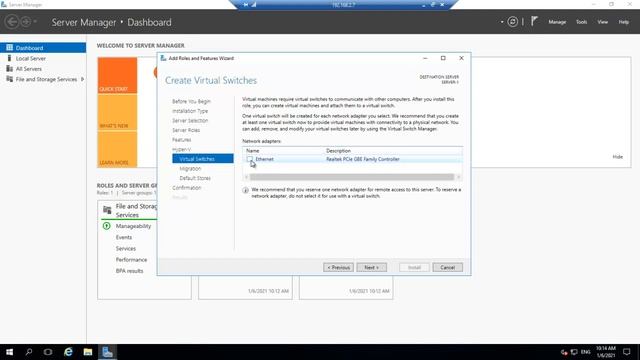Tick the Ethernet network adapter checkbox
Screen dimensions: 640x360
coord(249,159)
